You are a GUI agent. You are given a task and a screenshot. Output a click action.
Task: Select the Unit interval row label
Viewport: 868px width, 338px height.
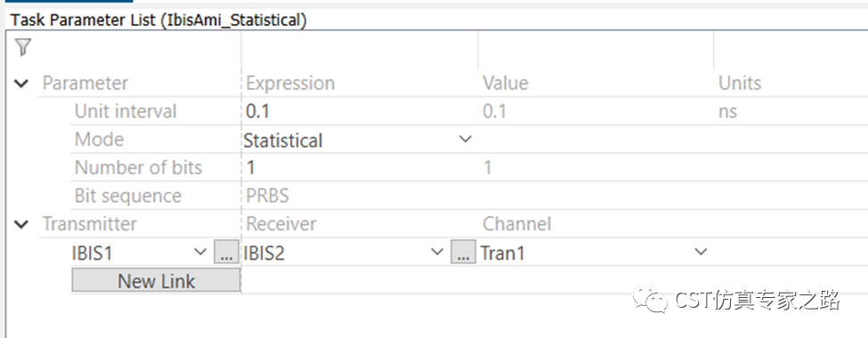pos(126,111)
